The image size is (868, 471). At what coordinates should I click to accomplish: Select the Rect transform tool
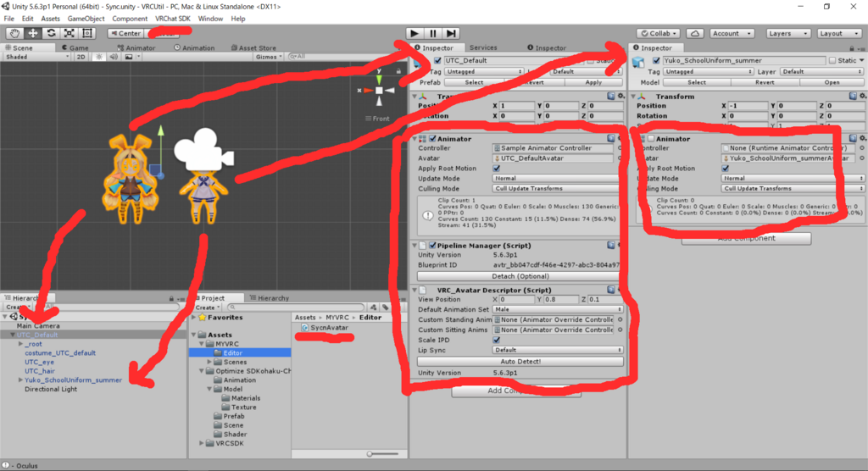[87, 33]
